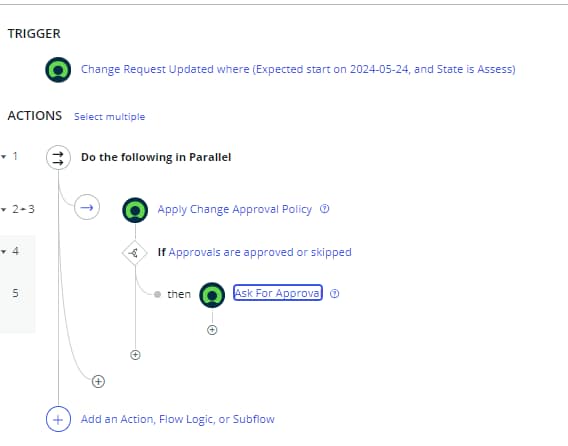Open the Do the following in Parallel step

pos(156,157)
